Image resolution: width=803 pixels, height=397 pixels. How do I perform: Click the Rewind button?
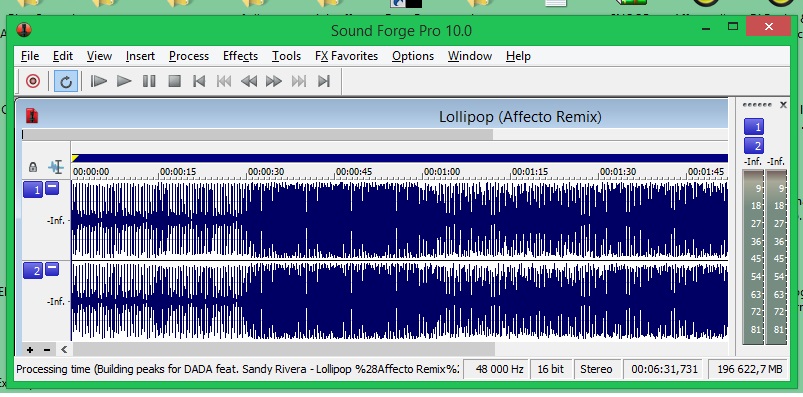pyautogui.click(x=249, y=81)
